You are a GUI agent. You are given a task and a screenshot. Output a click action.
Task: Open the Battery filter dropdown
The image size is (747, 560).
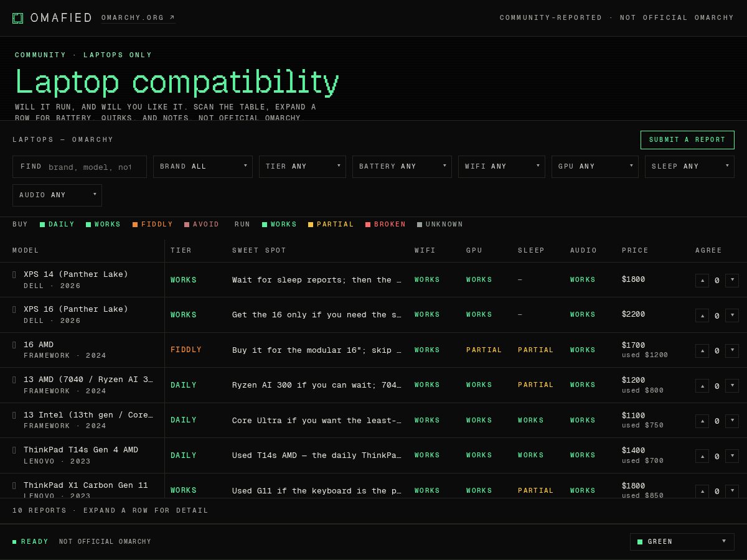[x=402, y=167]
